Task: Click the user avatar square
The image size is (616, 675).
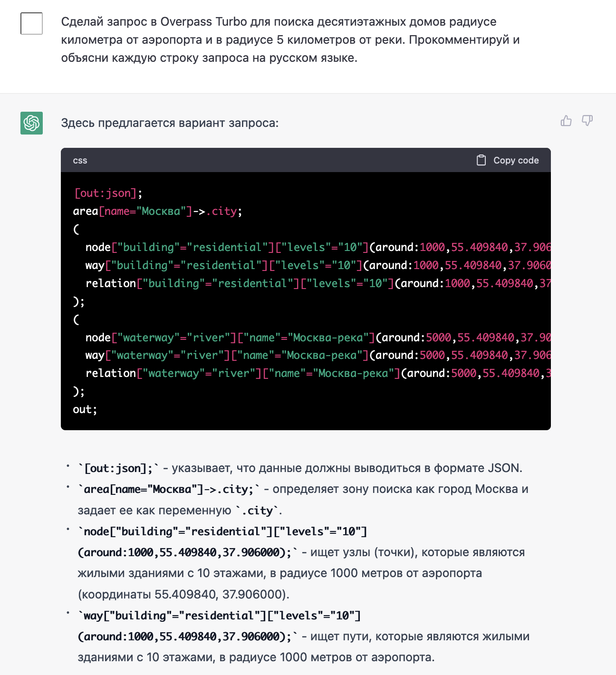Action: tap(31, 24)
